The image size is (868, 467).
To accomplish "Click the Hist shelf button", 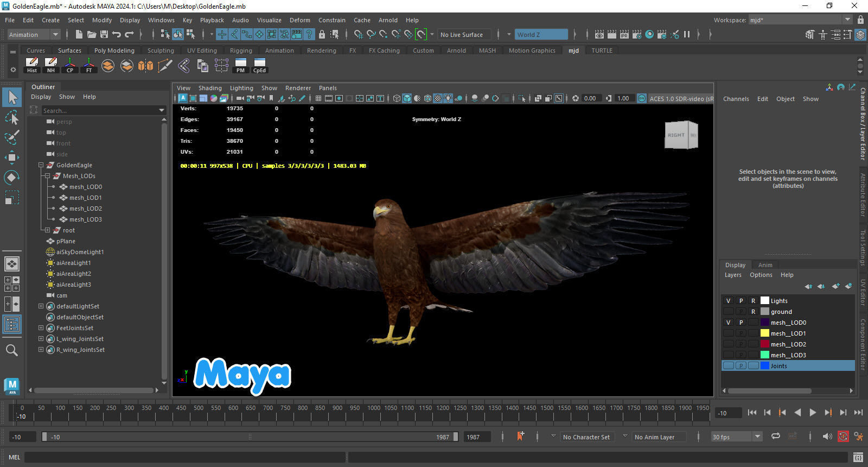I will (x=32, y=65).
